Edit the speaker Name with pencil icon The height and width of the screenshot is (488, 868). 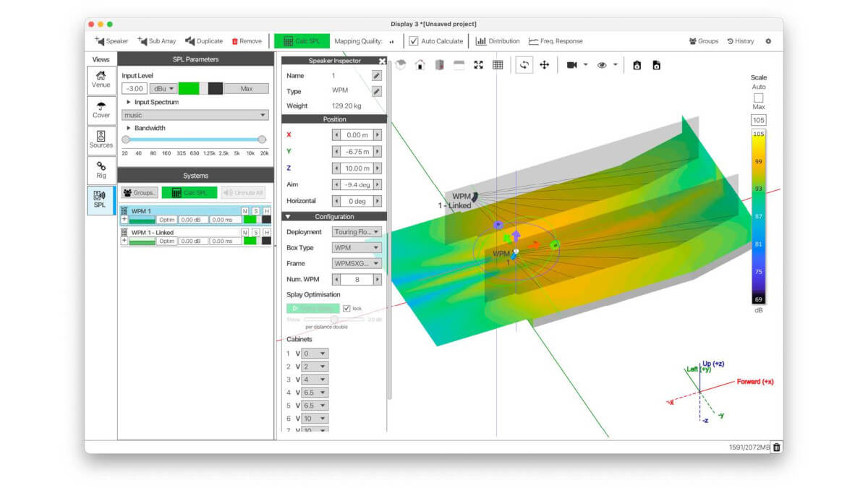coord(377,75)
